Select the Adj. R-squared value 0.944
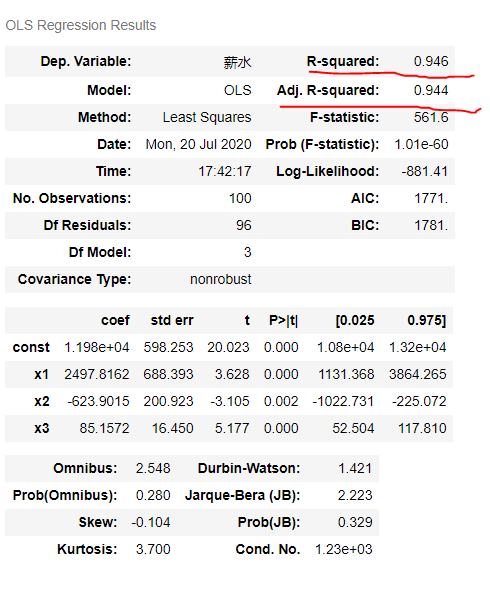The image size is (490, 591). pos(431,90)
